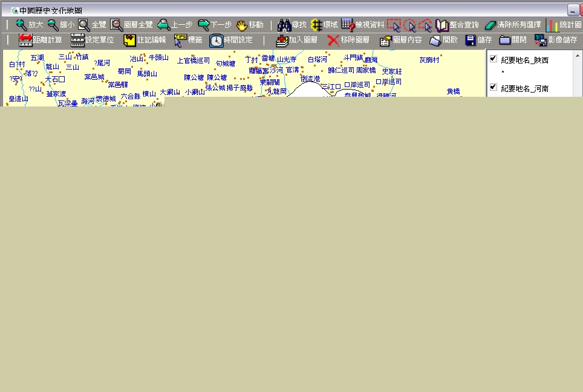Screen dimensions: 583x392
Task: Choose the 環域 buffer tool
Action: [x=316, y=25]
